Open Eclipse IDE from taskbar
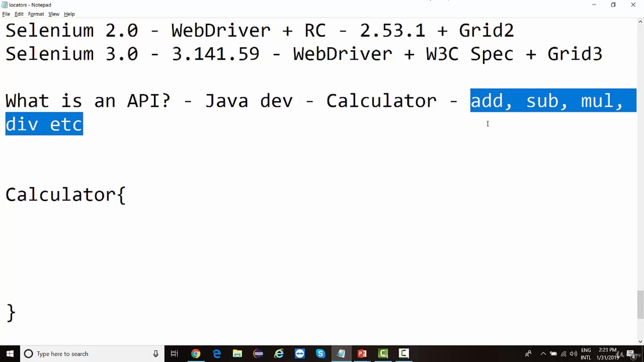This screenshot has width=644, height=362. pyautogui.click(x=258, y=354)
